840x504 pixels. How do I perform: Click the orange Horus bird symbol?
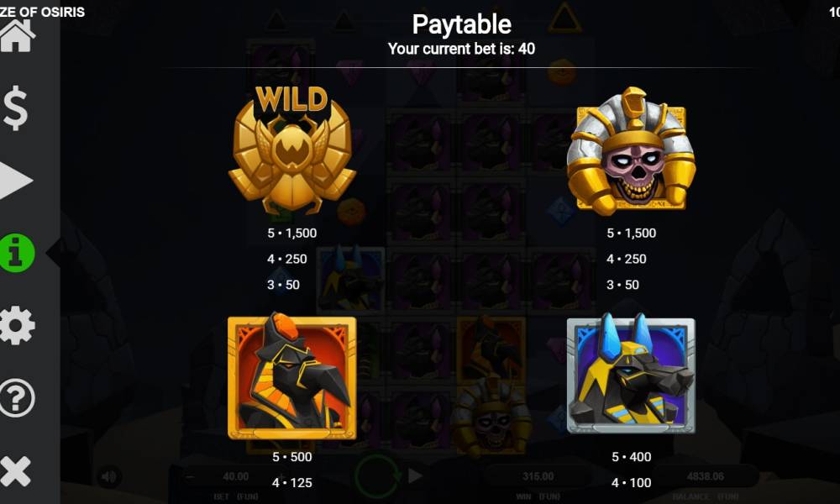pos(292,376)
